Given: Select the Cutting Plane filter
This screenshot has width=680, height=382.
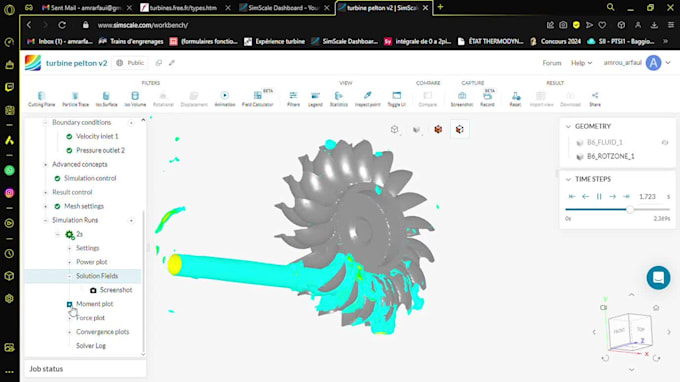Looking at the screenshot, I should [42, 99].
